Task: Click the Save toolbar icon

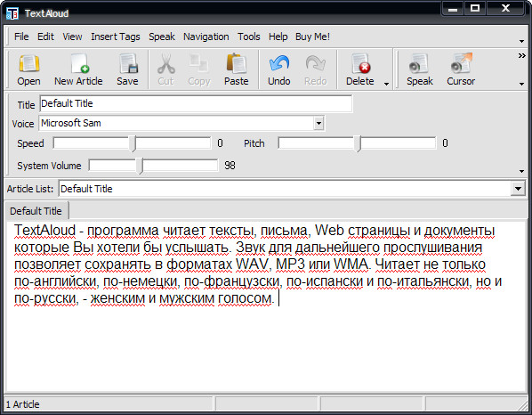Action: tap(127, 70)
